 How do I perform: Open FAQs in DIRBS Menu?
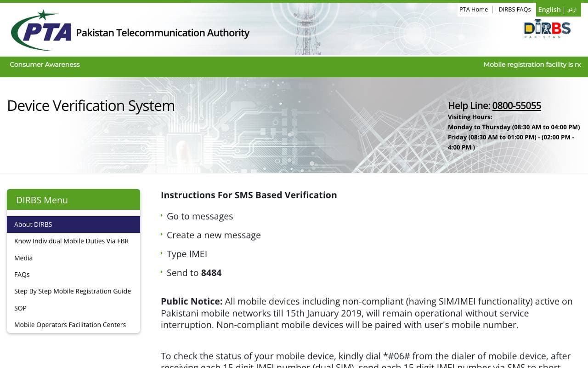tap(73, 275)
